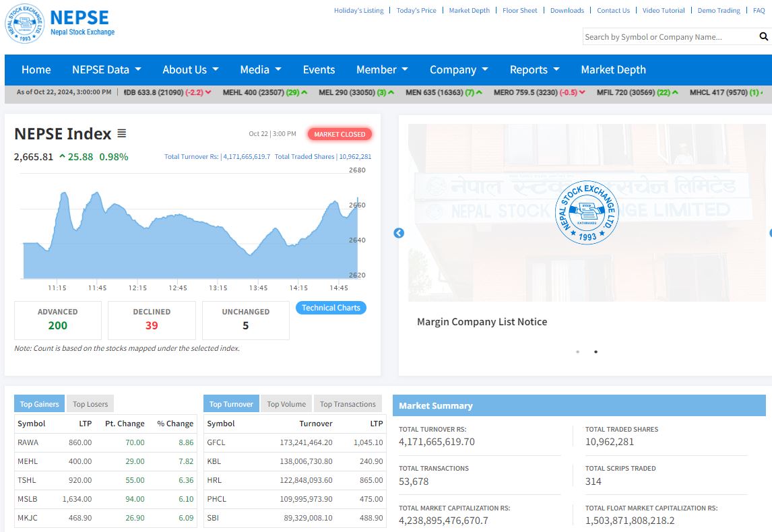The width and height of the screenshot is (772, 532).
Task: Open the NEPSE Index hamburger menu icon
Action: point(122,133)
